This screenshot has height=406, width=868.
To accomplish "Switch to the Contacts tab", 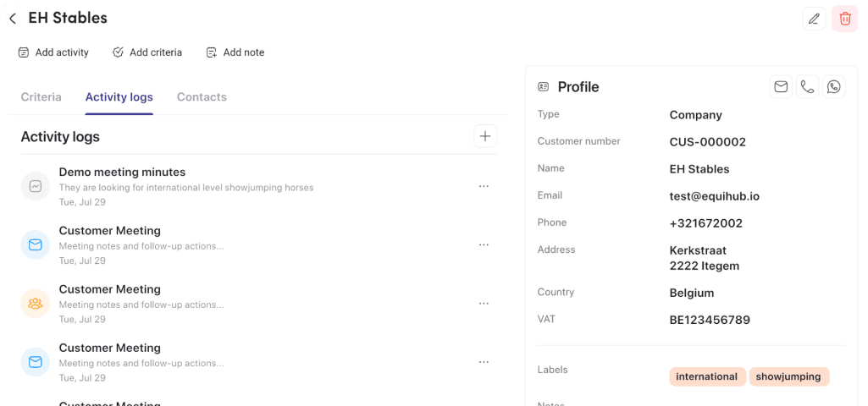I will (x=202, y=97).
